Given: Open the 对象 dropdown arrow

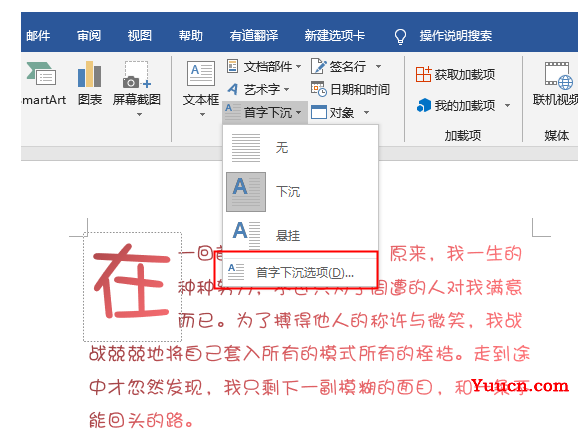Looking at the screenshot, I should (366, 112).
